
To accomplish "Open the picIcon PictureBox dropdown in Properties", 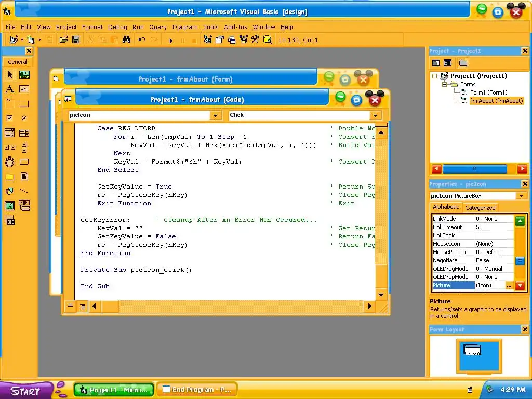I will click(x=521, y=196).
